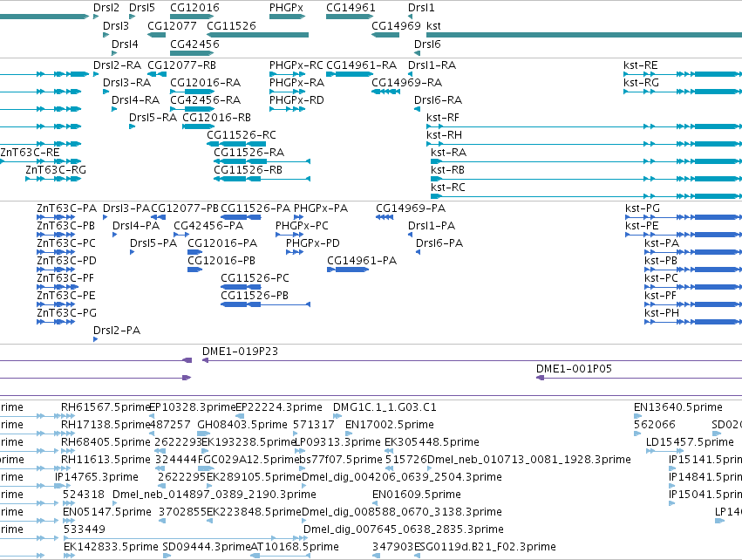Select the EK142833.5prime label

tap(111, 547)
